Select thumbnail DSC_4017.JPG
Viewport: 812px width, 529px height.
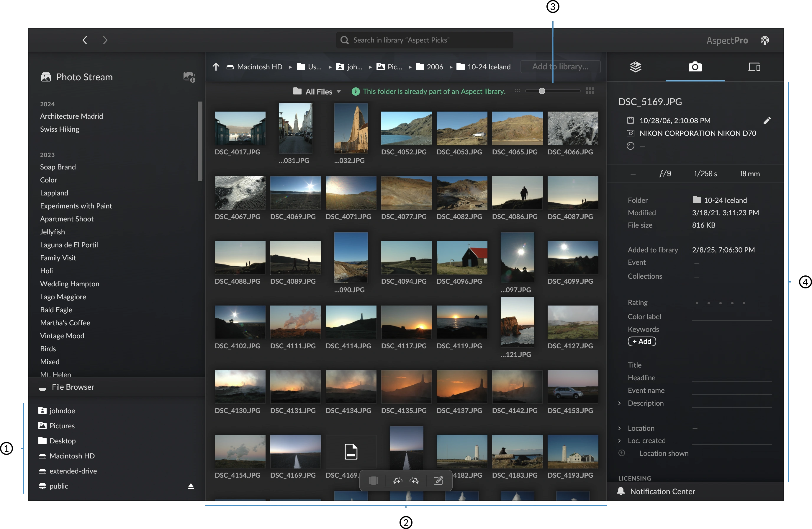coord(240,128)
